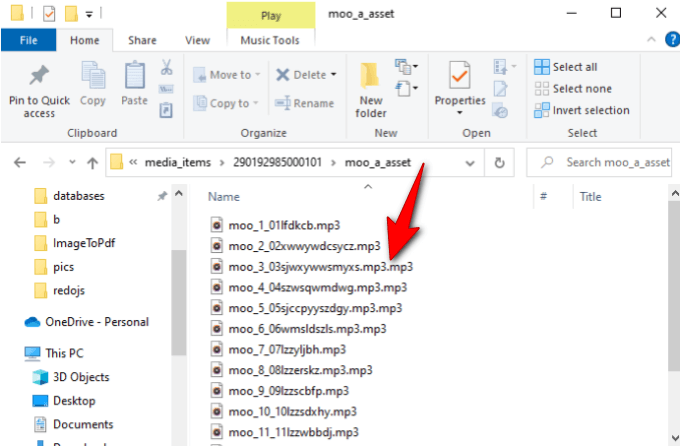Click moo_a_asset in the address path
The height and width of the screenshot is (446, 680).
click(378, 163)
